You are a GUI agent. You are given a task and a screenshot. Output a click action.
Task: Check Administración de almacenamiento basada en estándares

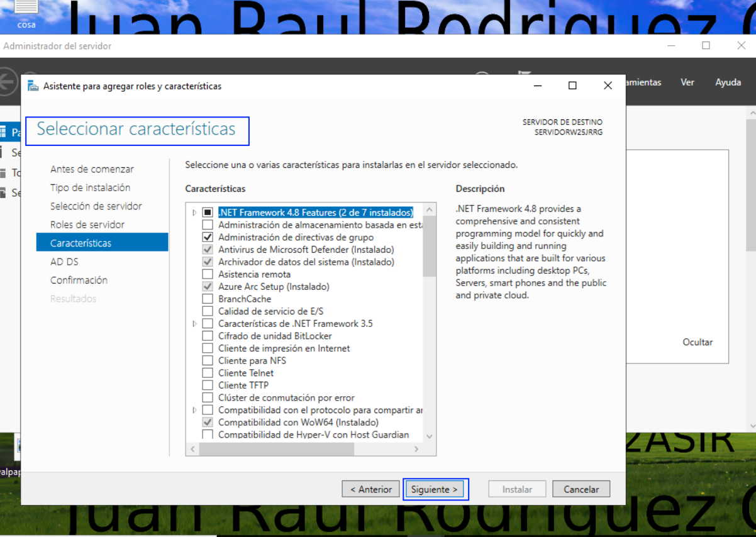point(208,224)
